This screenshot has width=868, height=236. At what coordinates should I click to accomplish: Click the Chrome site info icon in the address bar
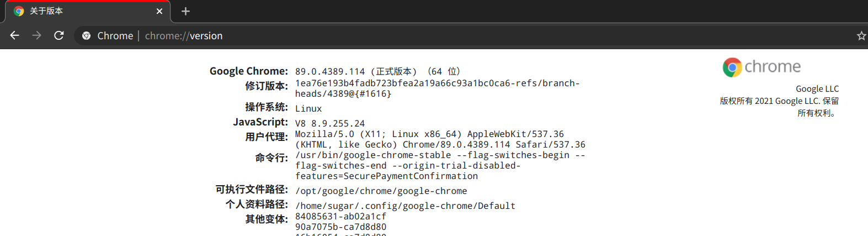(x=87, y=36)
